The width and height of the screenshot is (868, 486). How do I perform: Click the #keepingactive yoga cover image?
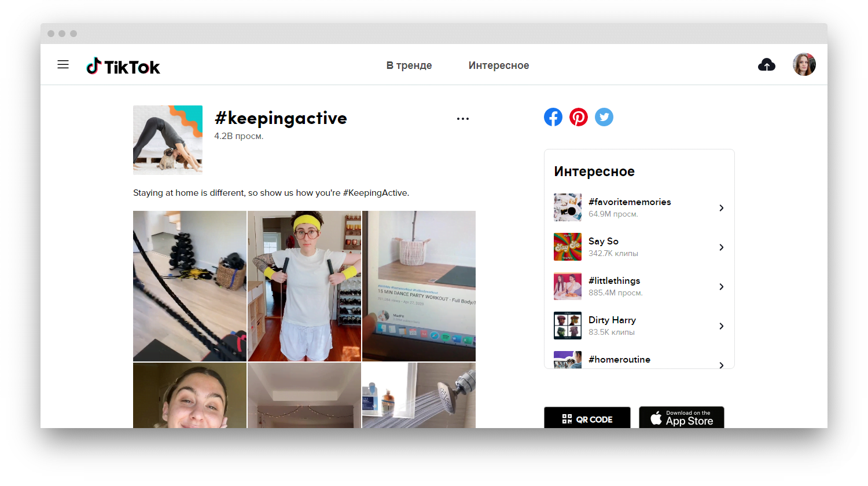tap(168, 140)
